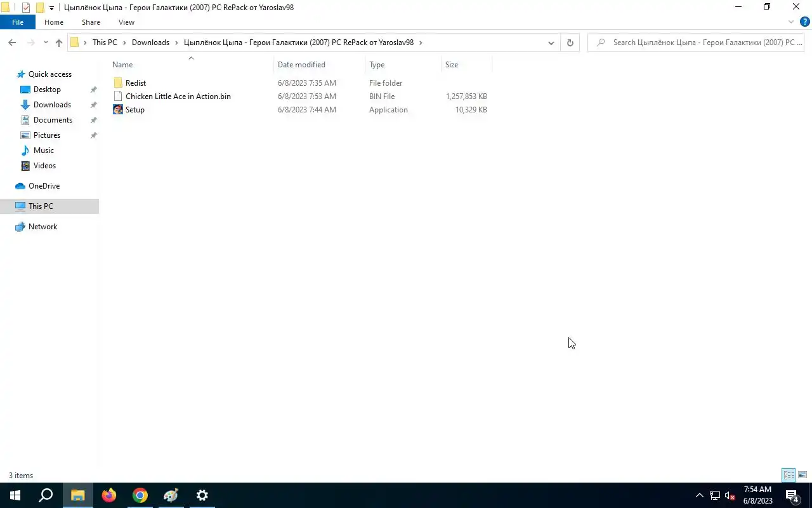Click File Explorer taskbar icon
This screenshot has width=812, height=508.
tap(77, 495)
